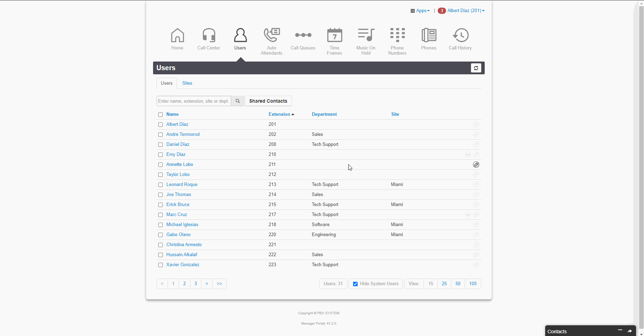Open Michael Iglesias's user profile
644x336 pixels.
182,225
